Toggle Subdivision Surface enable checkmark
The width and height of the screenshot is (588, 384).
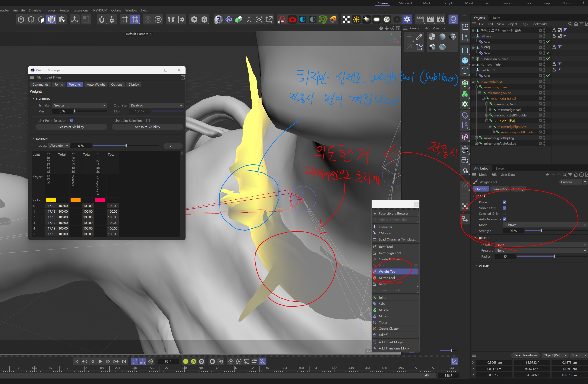548,59
